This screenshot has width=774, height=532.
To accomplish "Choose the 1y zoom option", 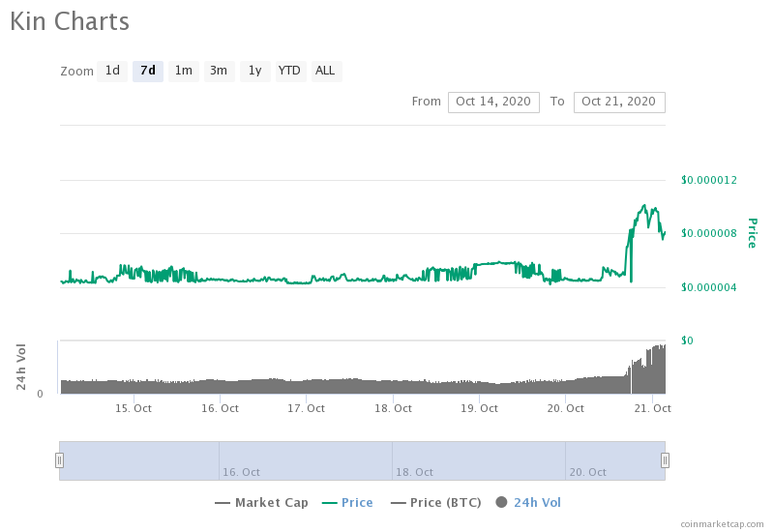I will 254,71.
